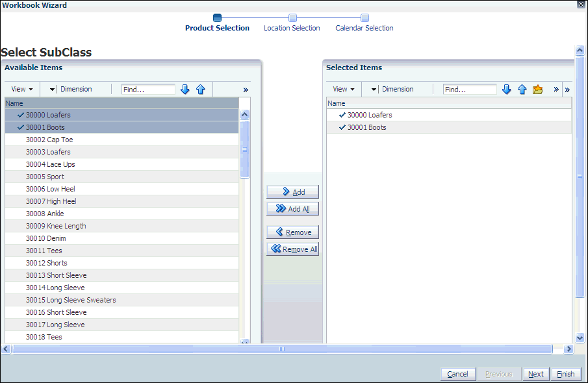Select 30003 Loafers row
Viewport: 588px width, 383px height.
coord(121,152)
